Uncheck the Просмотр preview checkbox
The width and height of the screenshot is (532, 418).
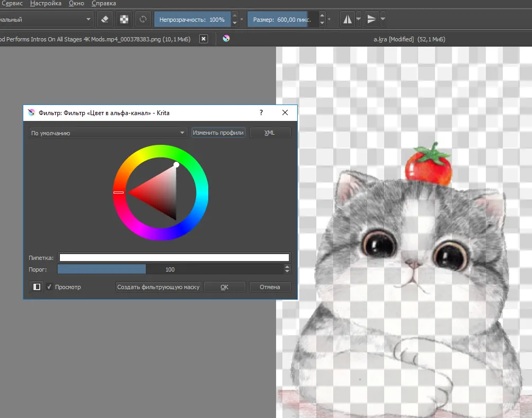49,287
